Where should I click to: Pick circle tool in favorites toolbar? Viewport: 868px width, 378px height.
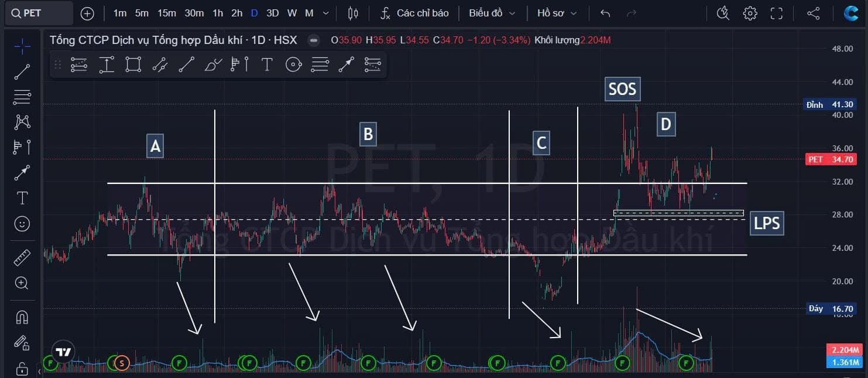[294, 64]
